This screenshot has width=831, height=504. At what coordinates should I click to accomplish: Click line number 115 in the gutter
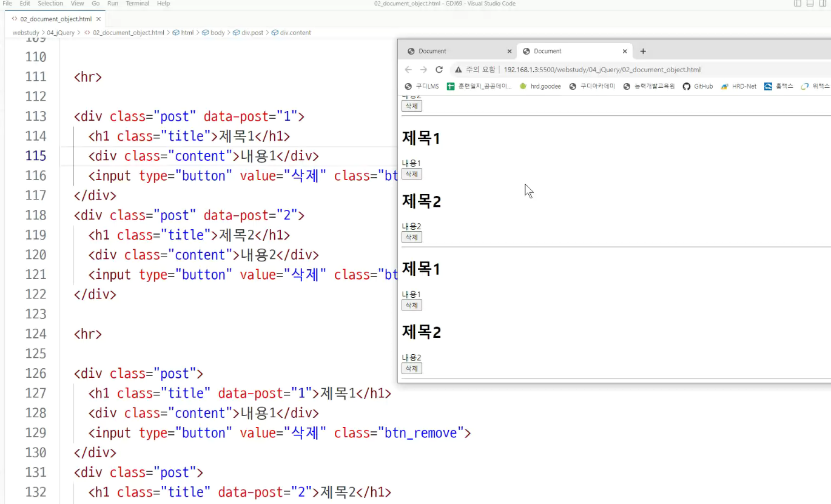(x=36, y=156)
